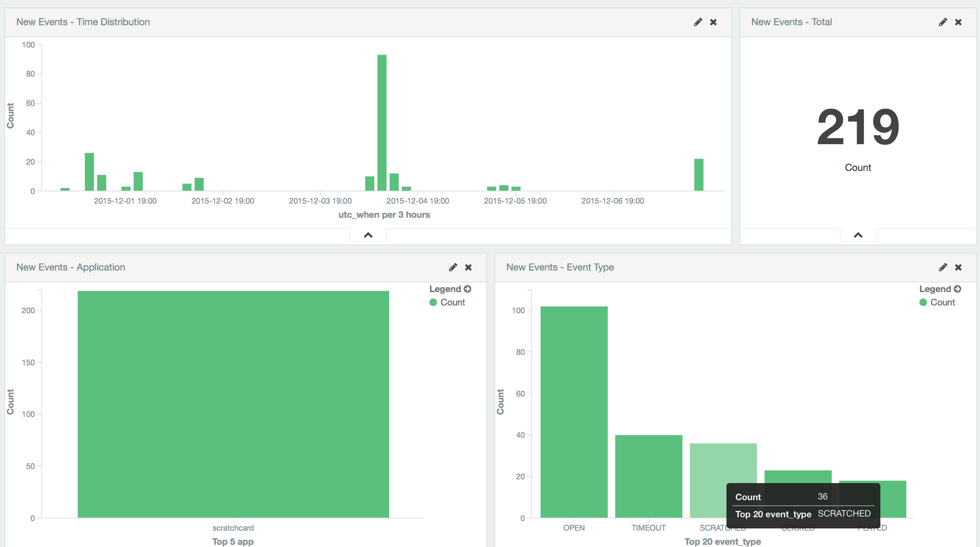Edit the New Events - Event Type panel
The width and height of the screenshot is (980, 547).
click(x=943, y=268)
